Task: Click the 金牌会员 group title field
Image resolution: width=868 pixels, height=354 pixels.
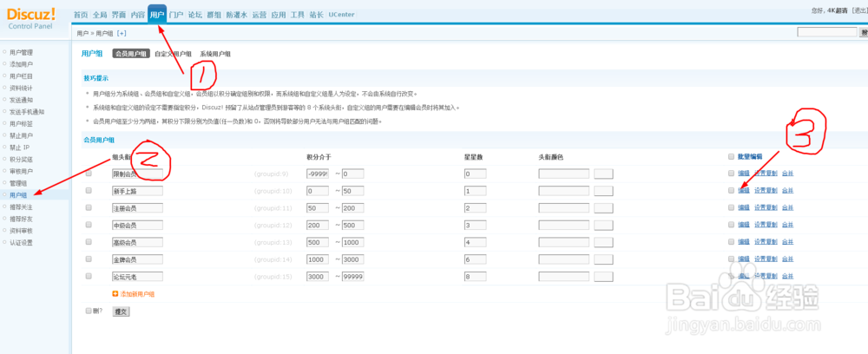Action: 137,259
